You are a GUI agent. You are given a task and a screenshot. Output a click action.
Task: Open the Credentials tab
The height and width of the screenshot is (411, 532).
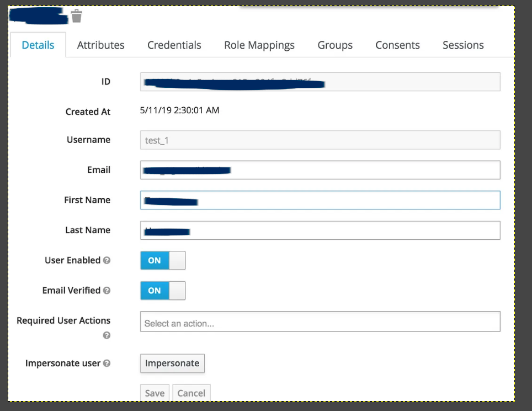pyautogui.click(x=174, y=45)
